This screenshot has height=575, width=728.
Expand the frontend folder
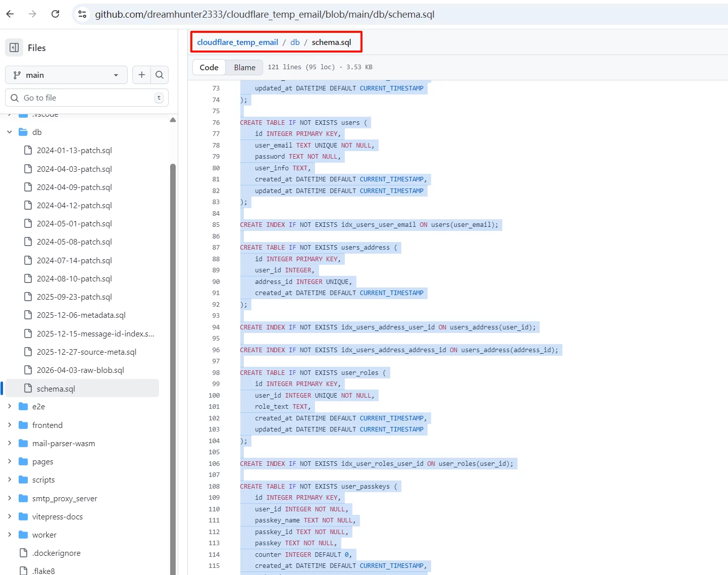10,425
